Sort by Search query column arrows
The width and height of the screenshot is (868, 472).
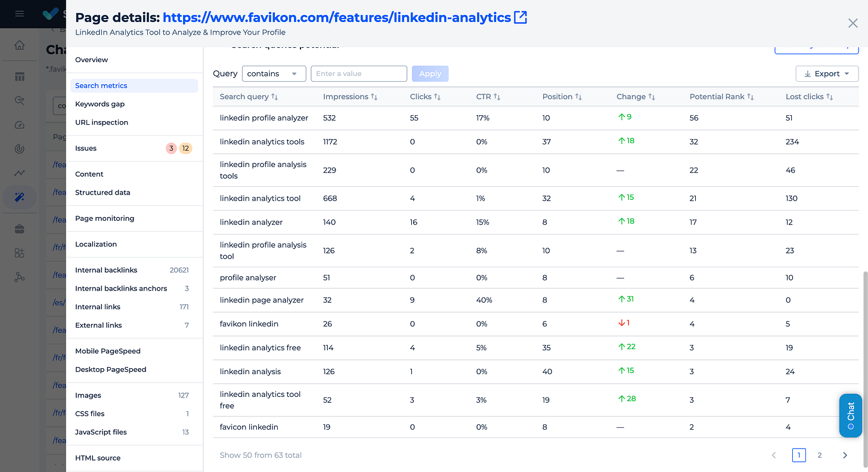click(275, 97)
